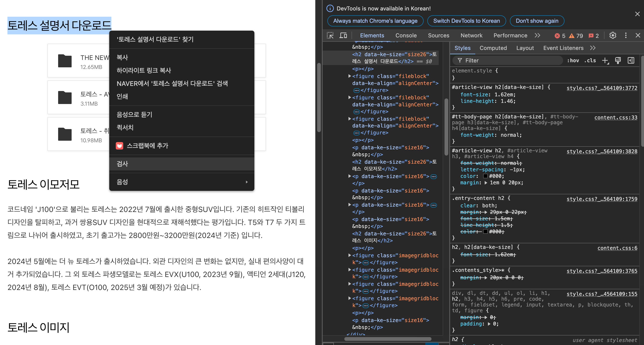The width and height of the screenshot is (644, 345).
Task: Activate the inspect element picker icon
Action: click(x=330, y=36)
